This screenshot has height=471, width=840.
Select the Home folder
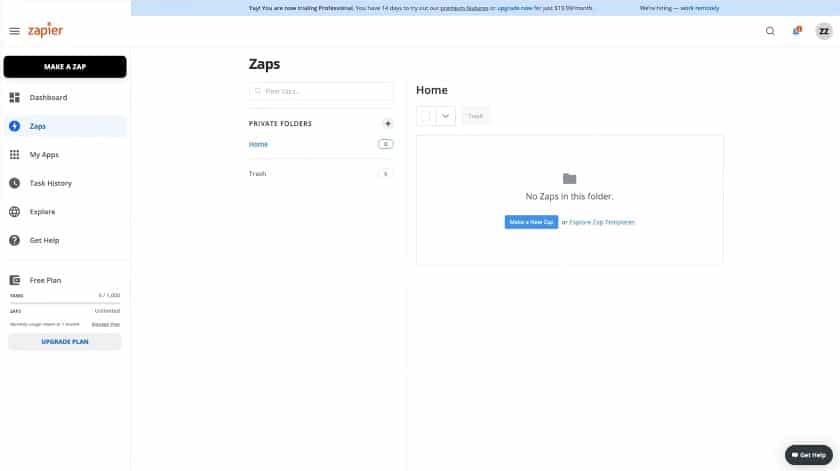[258, 144]
